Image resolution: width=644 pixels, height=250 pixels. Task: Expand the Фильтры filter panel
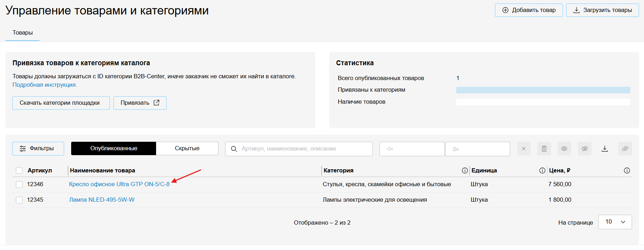(x=38, y=148)
